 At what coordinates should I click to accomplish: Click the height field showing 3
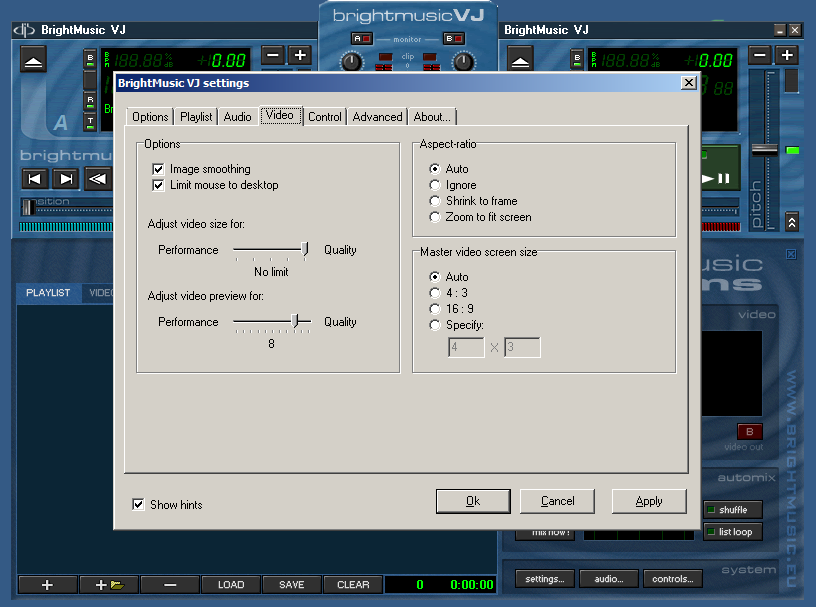coord(522,347)
